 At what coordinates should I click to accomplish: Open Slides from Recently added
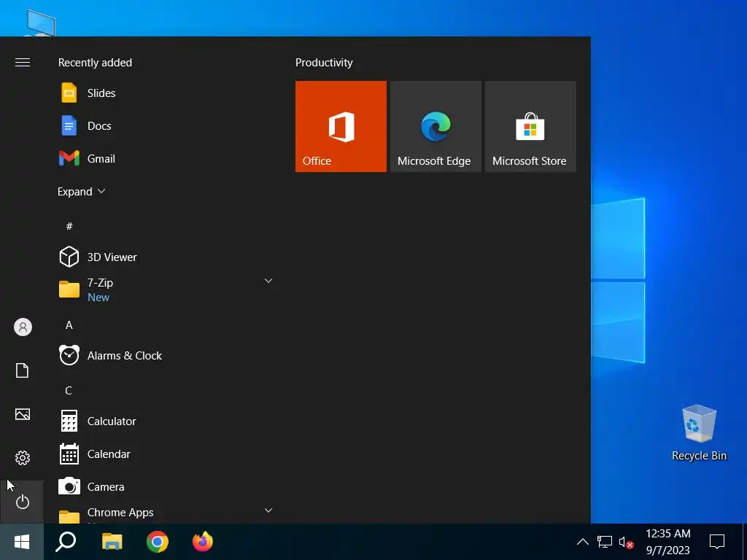(x=165, y=93)
